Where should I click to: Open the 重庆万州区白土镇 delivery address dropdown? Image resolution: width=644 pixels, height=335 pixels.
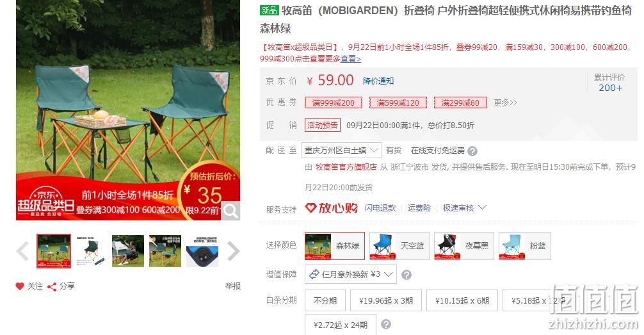pos(342,151)
